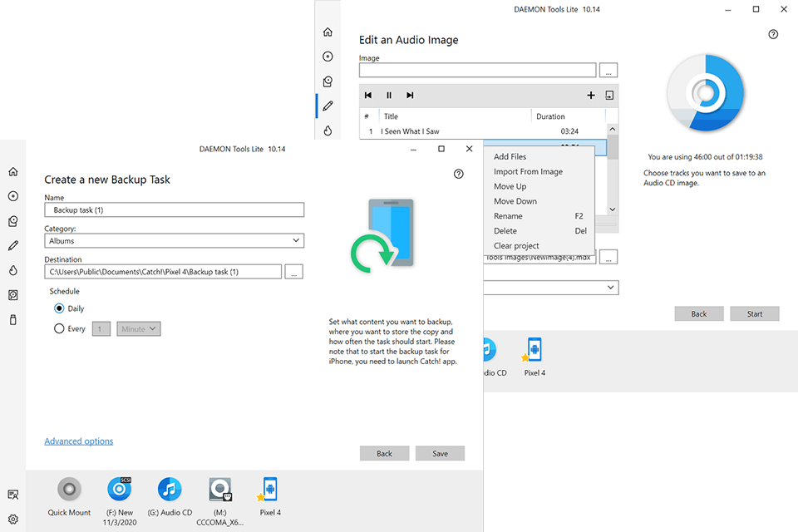Open virtual HDD icon in Backup Task sidebar
The height and width of the screenshot is (532, 798).
click(x=13, y=295)
